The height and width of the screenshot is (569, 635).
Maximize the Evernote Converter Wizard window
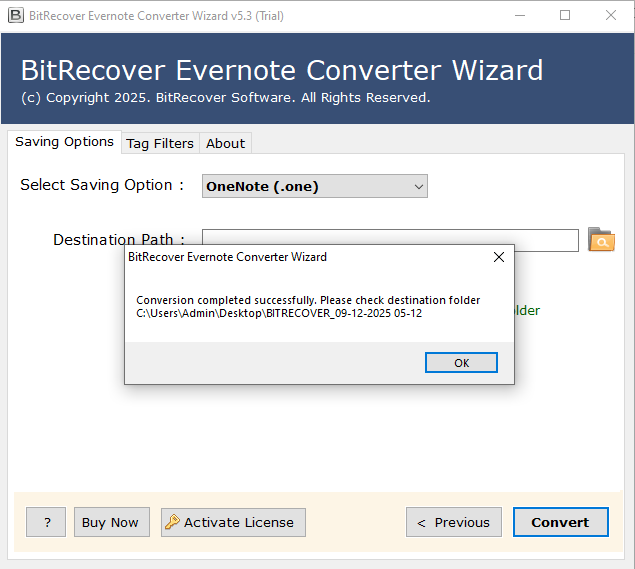click(x=565, y=16)
